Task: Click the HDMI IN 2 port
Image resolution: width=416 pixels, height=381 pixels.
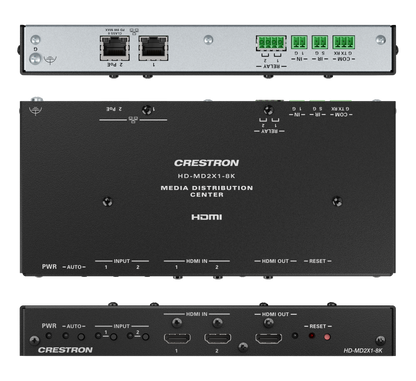Action: (x=218, y=339)
